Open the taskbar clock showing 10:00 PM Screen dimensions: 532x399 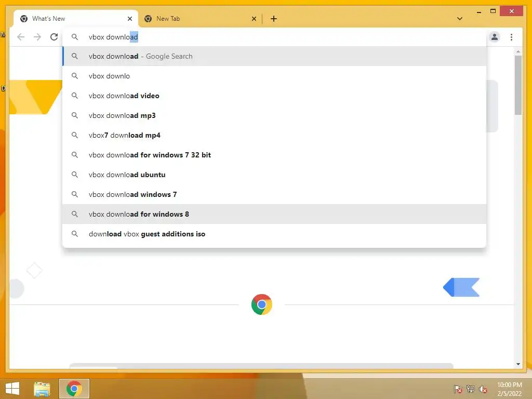point(509,389)
